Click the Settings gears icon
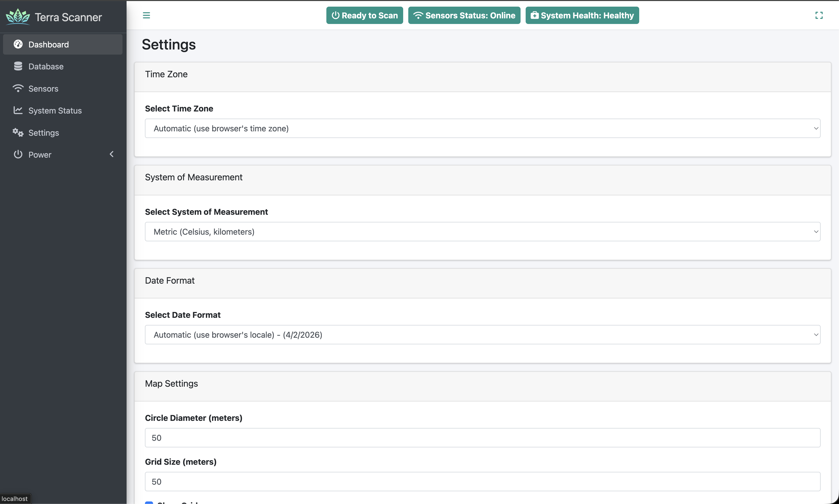Viewport: 839px width, 504px height. tap(18, 132)
